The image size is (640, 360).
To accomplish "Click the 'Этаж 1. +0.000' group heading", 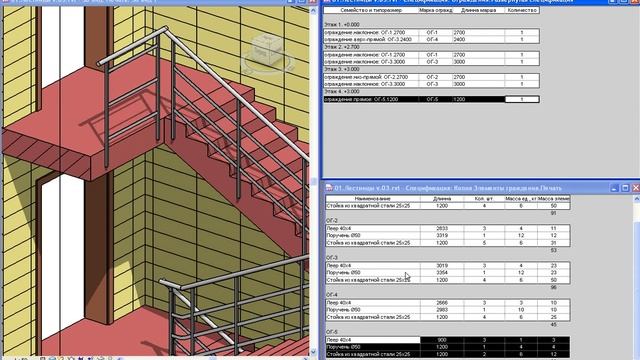I will pyautogui.click(x=342, y=25).
